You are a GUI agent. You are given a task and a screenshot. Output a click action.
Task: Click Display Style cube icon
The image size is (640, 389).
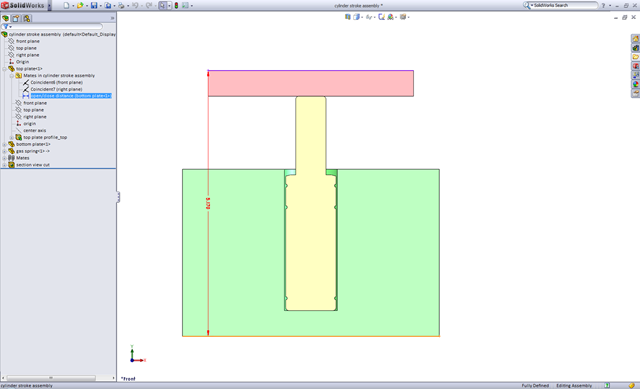(x=356, y=17)
